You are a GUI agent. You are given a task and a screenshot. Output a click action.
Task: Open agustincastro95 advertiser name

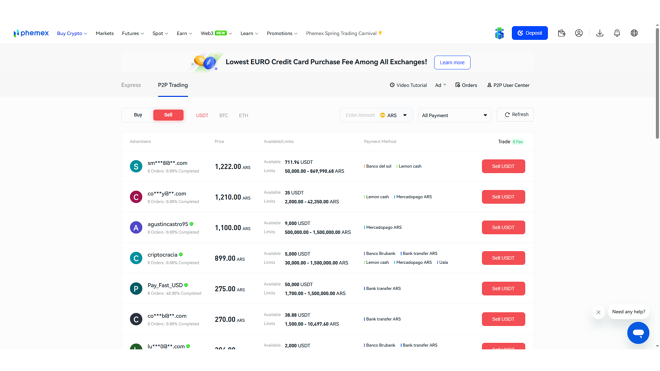168,224
